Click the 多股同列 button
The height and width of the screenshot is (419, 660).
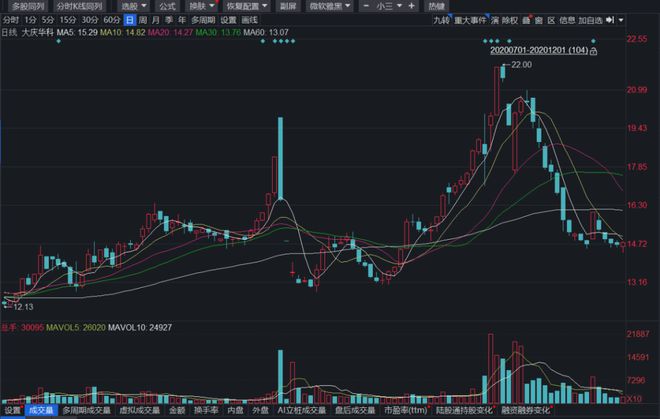point(28,6)
